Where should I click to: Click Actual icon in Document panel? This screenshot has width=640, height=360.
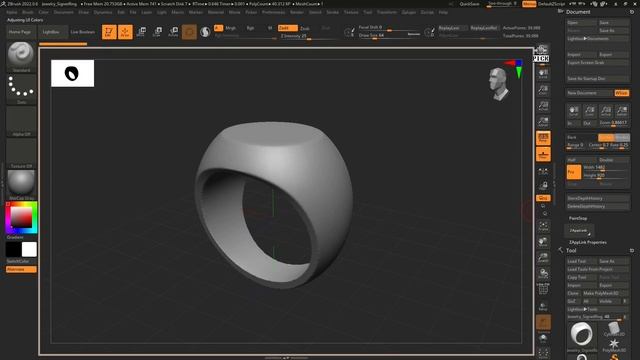coord(606,111)
